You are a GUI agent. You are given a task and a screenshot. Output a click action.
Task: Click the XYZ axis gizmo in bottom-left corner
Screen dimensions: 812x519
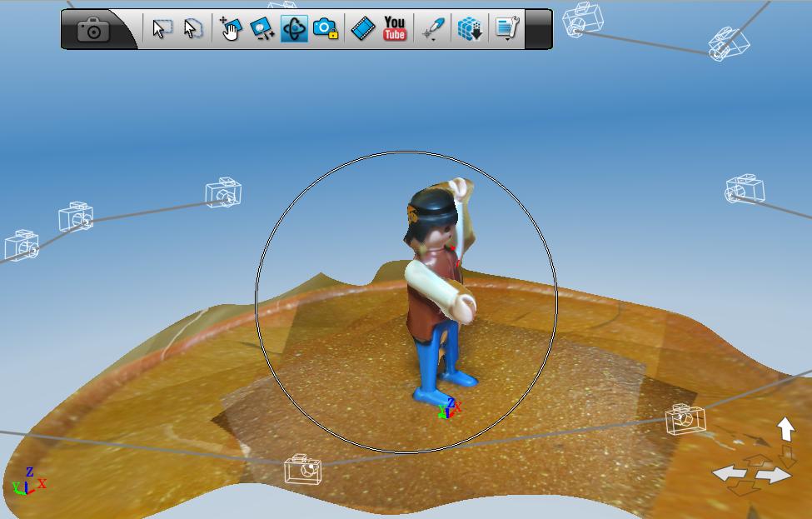[28, 482]
